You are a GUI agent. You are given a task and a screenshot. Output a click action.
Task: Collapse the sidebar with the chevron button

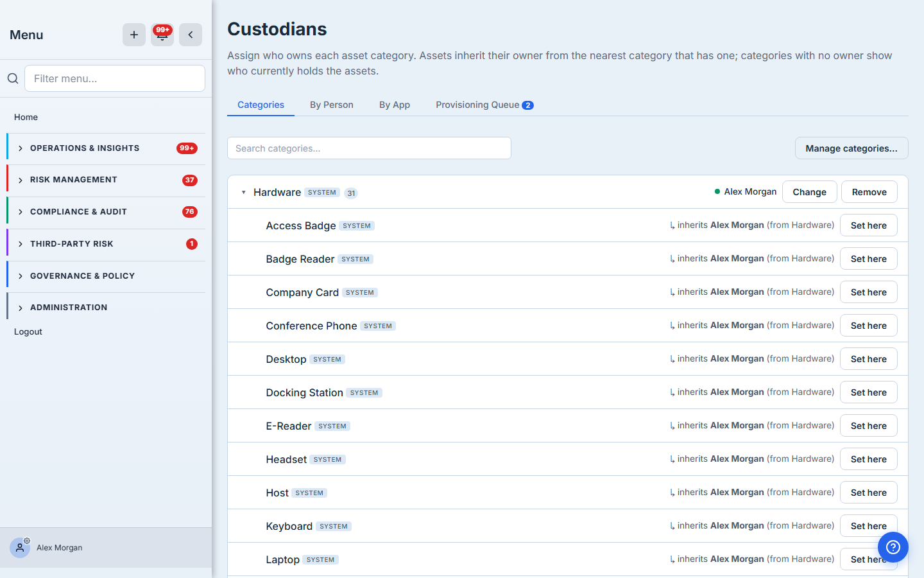click(x=191, y=35)
